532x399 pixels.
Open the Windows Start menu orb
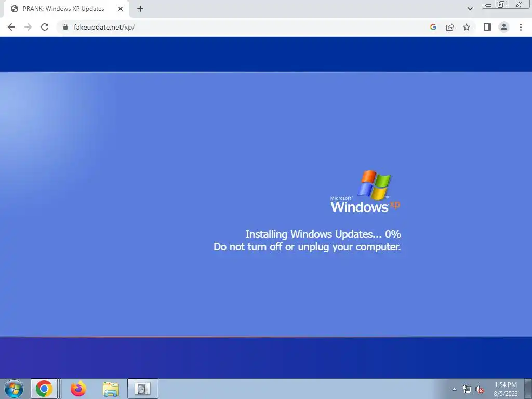(14, 389)
